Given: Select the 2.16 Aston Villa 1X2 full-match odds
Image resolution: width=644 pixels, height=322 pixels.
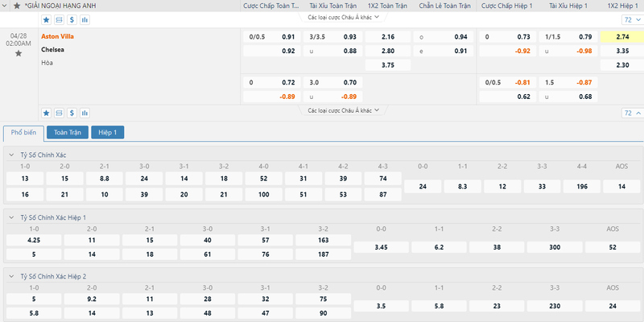Looking at the screenshot, I should (388, 36).
